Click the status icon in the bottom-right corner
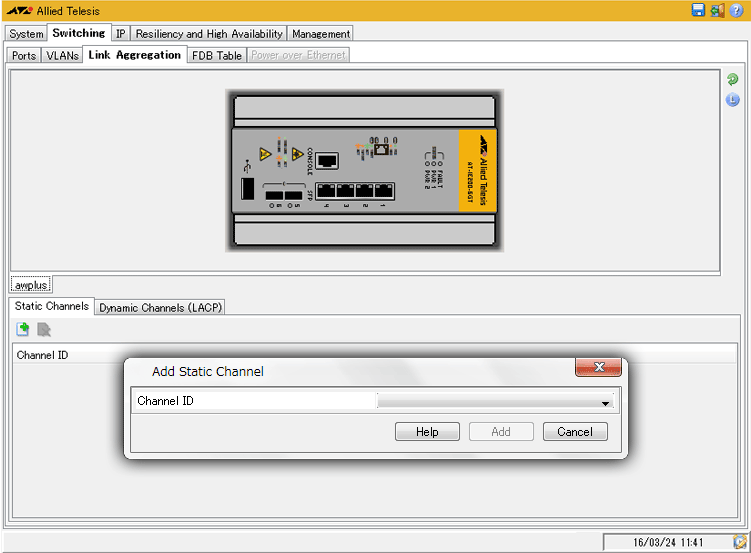This screenshot has width=751, height=553. (739, 542)
